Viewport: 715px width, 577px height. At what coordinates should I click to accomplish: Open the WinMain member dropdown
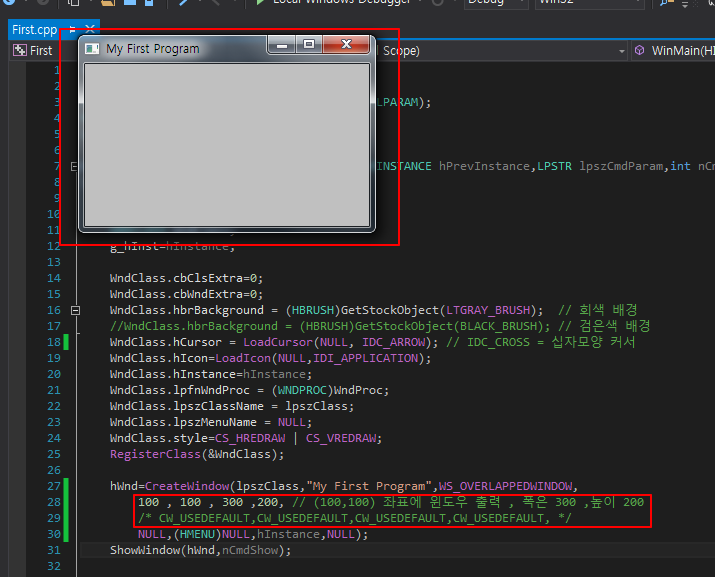coord(674,51)
